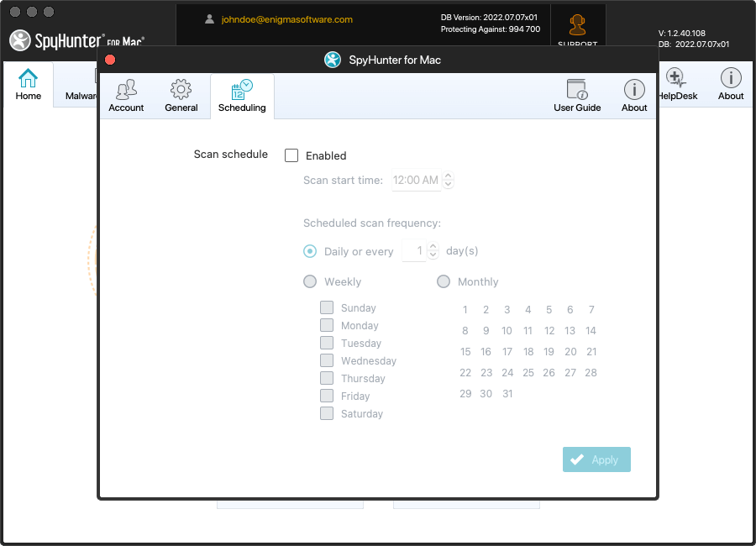Click the johndoe@enigmasoftware.com account link
756x546 pixels.
point(286,19)
